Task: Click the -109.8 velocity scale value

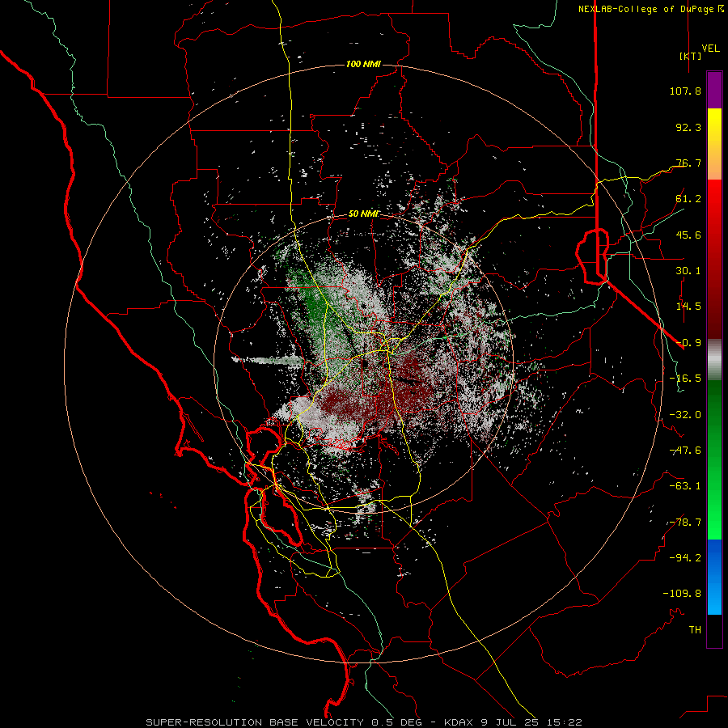Action: pyautogui.click(x=682, y=594)
